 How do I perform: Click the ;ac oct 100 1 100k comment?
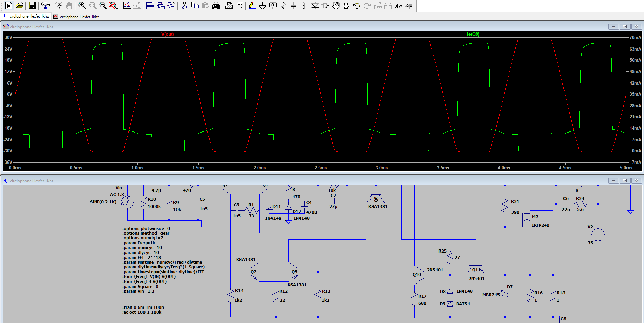[x=142, y=312]
